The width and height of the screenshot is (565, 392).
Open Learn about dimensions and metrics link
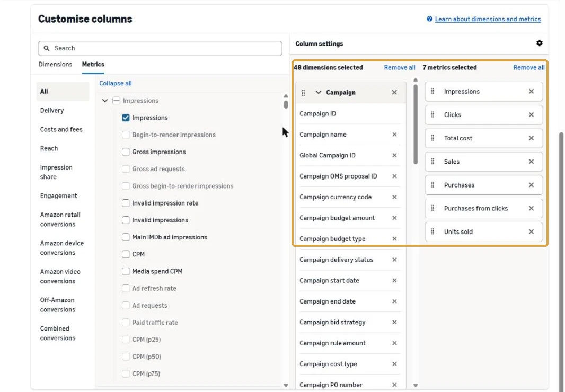[x=488, y=19]
